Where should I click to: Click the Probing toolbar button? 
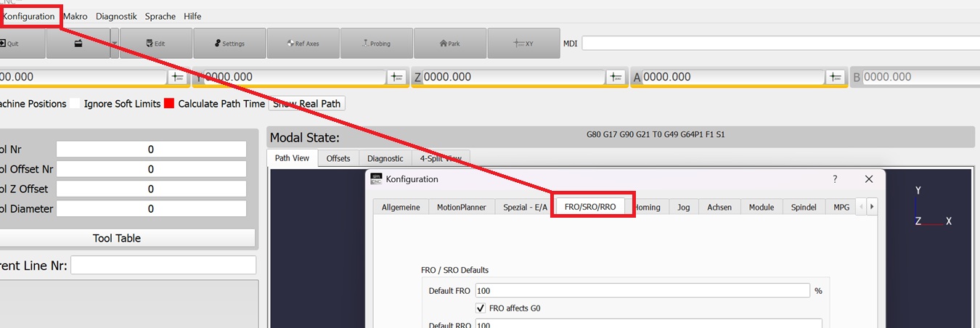376,44
